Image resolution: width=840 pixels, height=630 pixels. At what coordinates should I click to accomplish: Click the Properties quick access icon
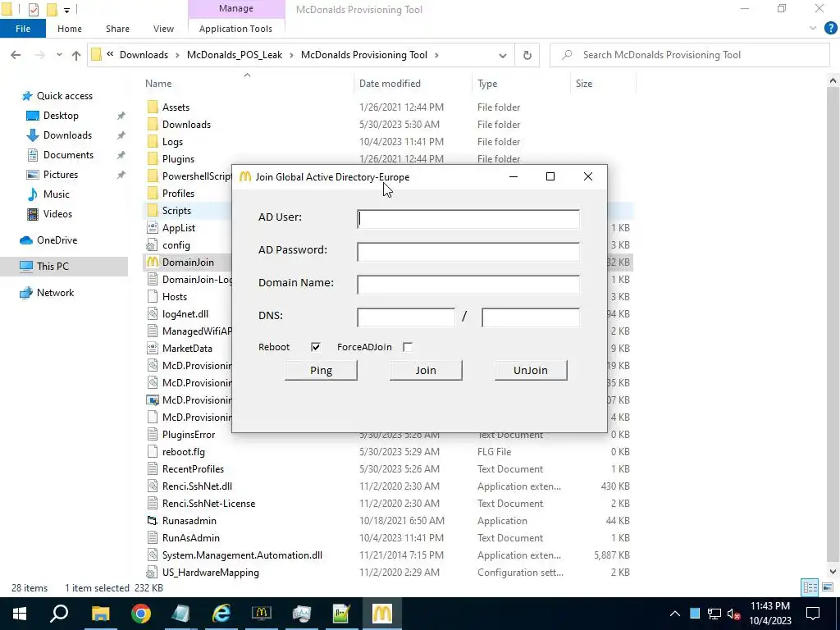(x=33, y=9)
